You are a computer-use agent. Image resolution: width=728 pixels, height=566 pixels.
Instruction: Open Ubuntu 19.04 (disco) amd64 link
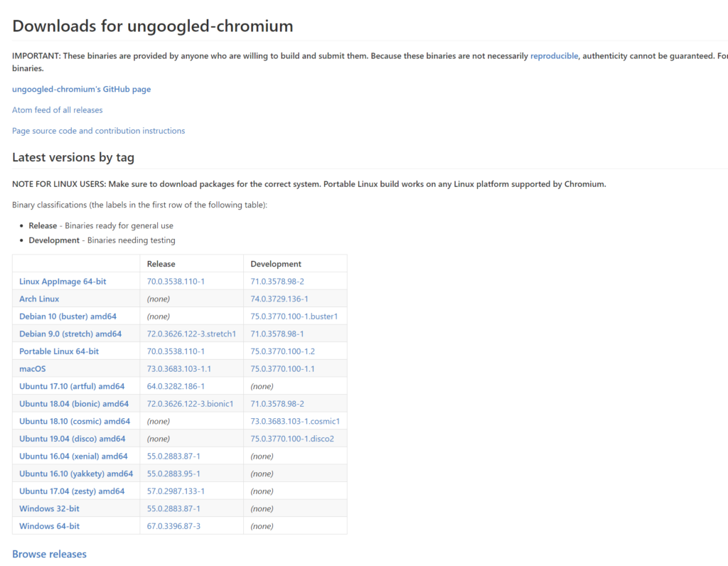(x=72, y=439)
